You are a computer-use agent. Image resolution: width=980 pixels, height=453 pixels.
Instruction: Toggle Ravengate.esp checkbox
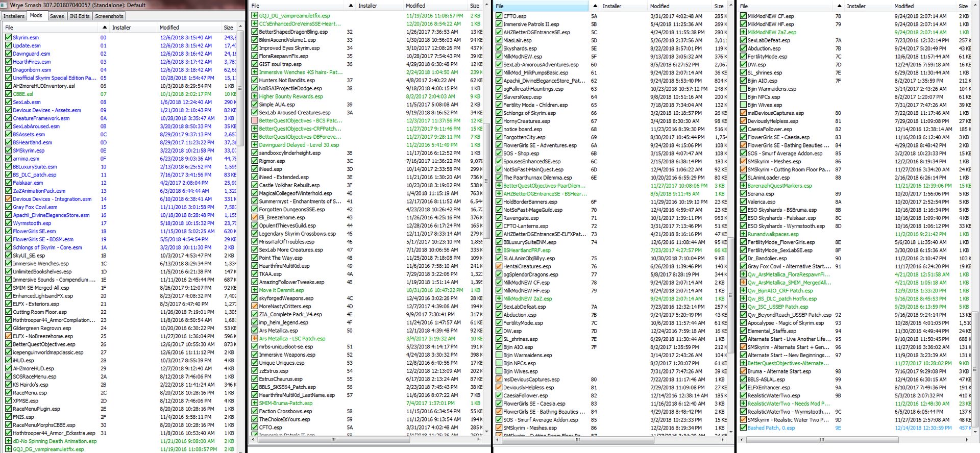click(499, 218)
